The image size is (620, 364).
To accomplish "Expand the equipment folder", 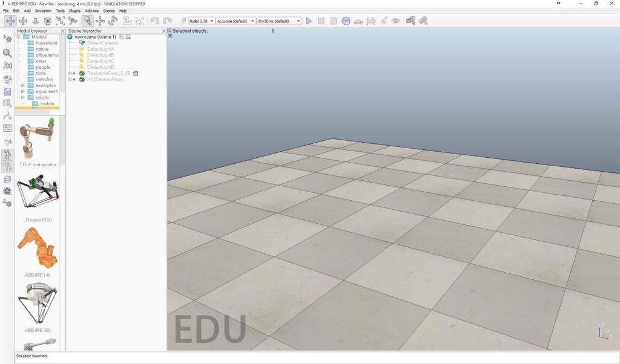I will click(22, 91).
